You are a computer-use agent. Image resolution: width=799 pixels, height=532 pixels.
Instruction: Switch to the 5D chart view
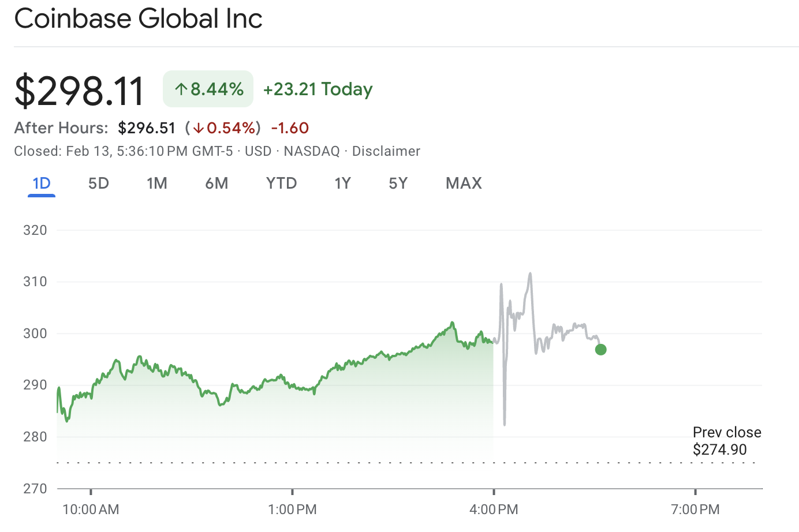pyautogui.click(x=98, y=183)
